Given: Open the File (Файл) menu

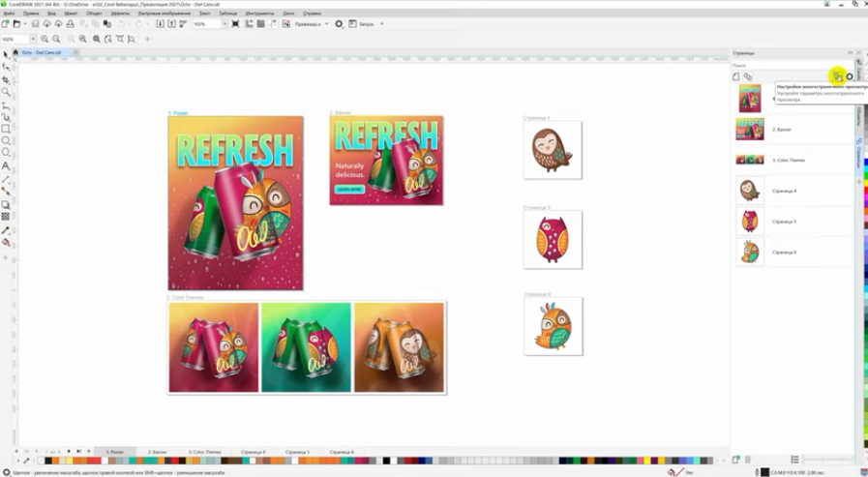Looking at the screenshot, I should pyautogui.click(x=9, y=13).
